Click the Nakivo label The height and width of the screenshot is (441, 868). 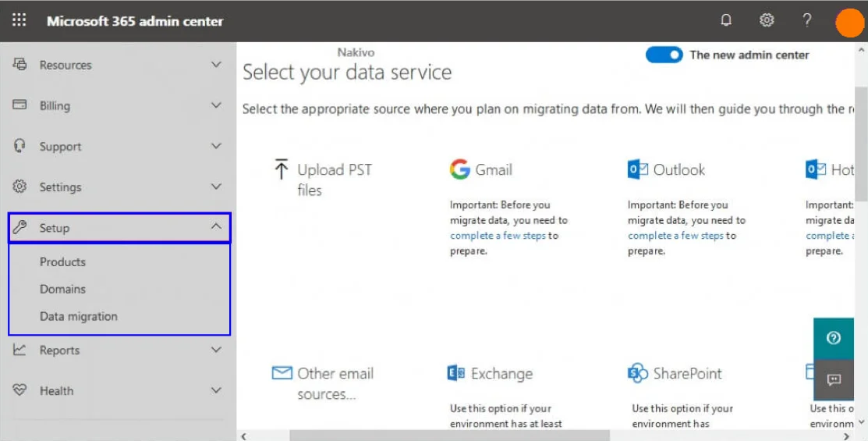coord(356,52)
